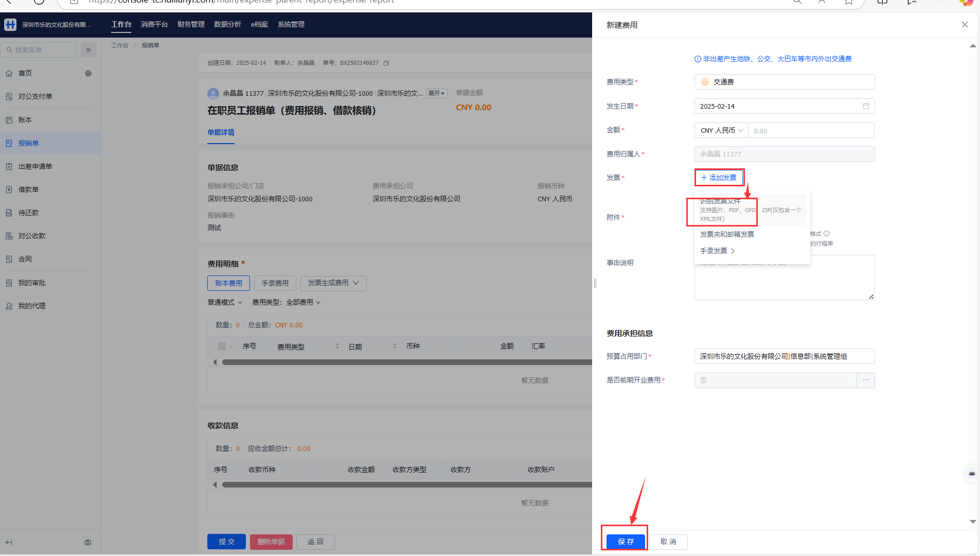Click the panel scroll-down arrow
Screen dimensions: 980x556
tap(973, 522)
